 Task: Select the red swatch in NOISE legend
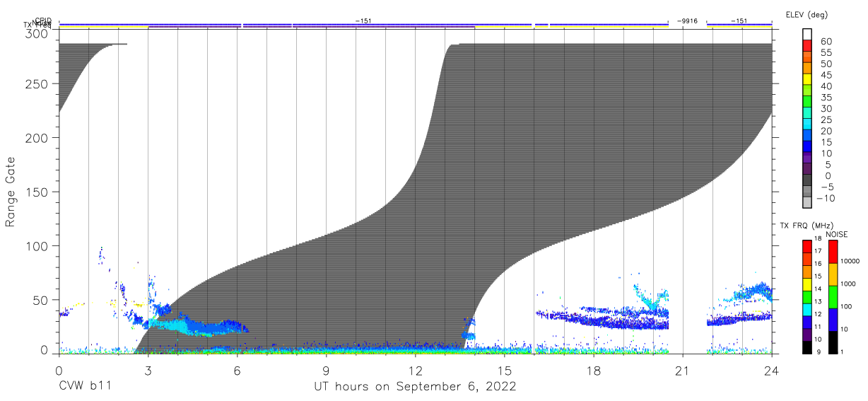833,251
